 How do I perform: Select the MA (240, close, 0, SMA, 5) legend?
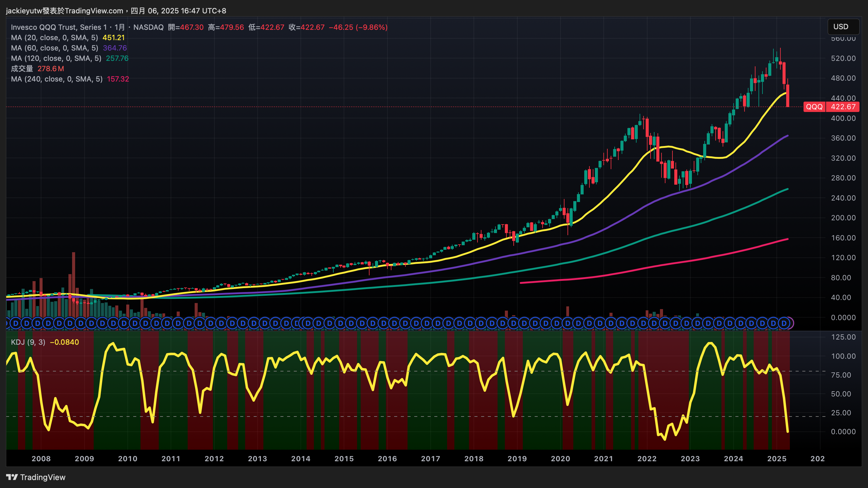click(57, 79)
